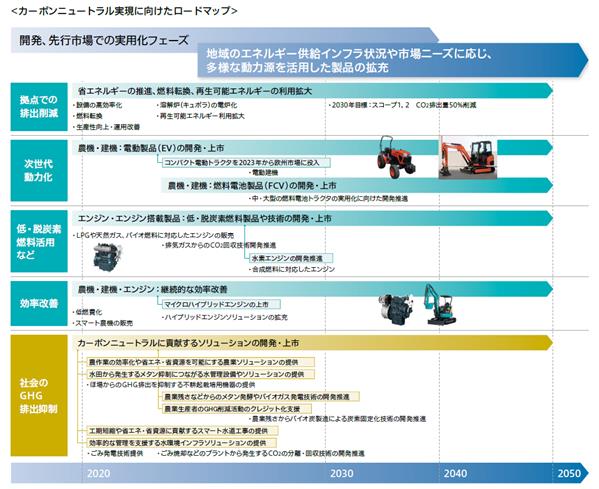Image resolution: width=599 pixels, height=489 pixels.
Task: Click the 不耕起栽培用機器の提供 bullet
Action: coord(171,385)
